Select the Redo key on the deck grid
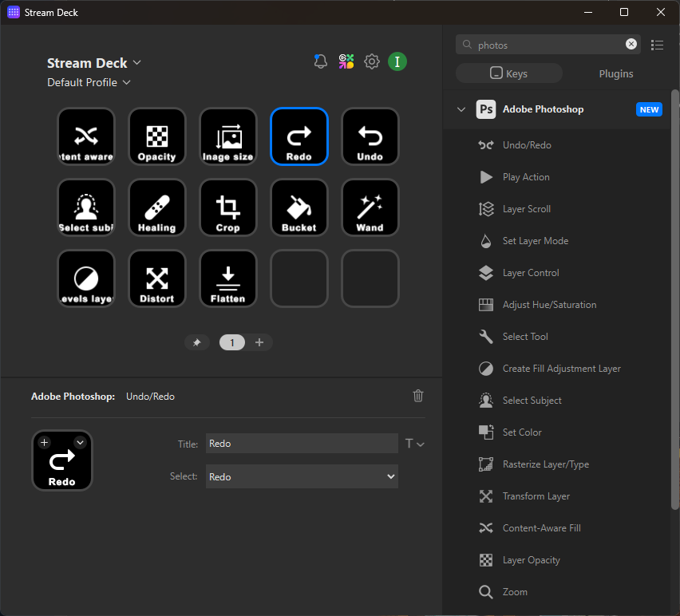Image resolution: width=680 pixels, height=616 pixels. (299, 136)
